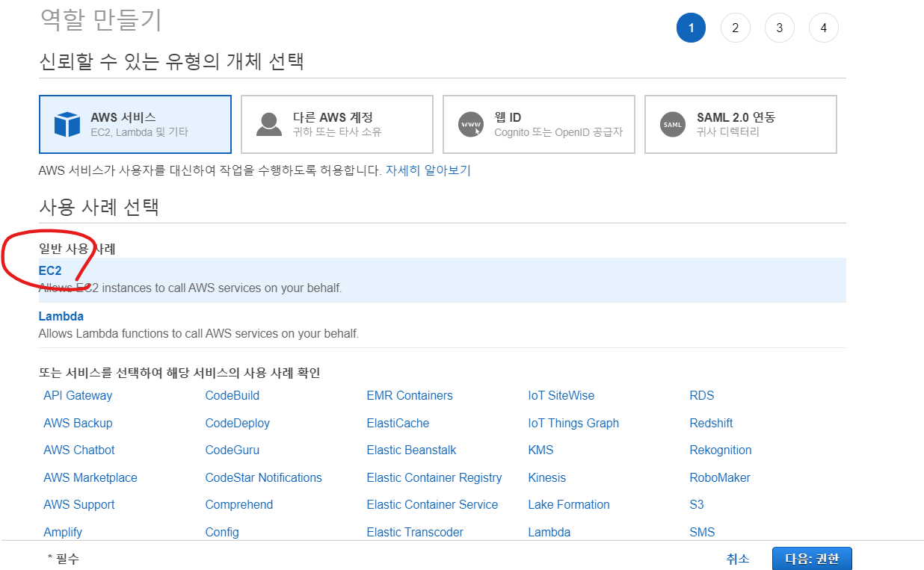
Task: Click the * 필수 footer note
Action: tap(63, 559)
